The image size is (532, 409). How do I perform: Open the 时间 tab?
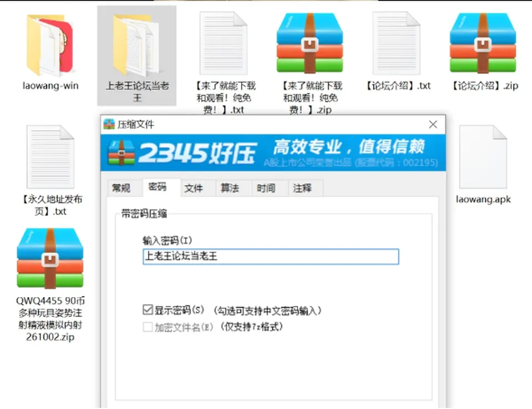point(266,188)
